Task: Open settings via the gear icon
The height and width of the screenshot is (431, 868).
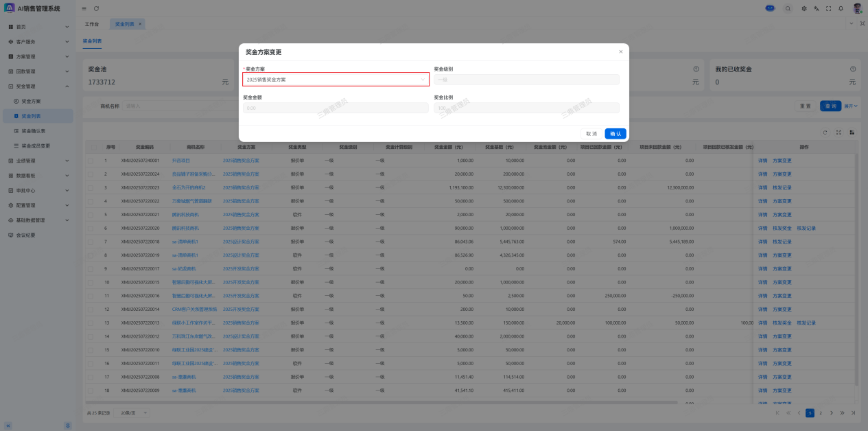Action: (804, 8)
